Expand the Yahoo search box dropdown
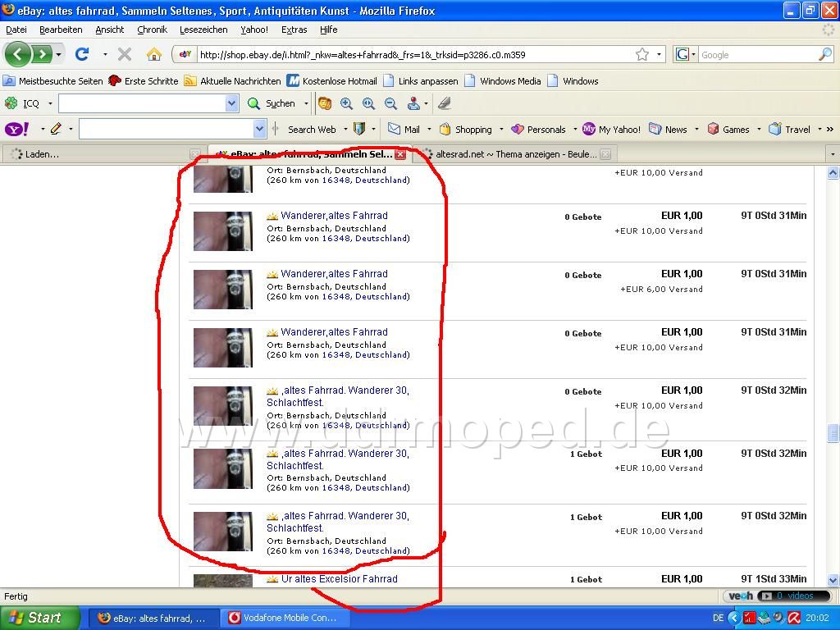The image size is (840, 630). [x=259, y=129]
